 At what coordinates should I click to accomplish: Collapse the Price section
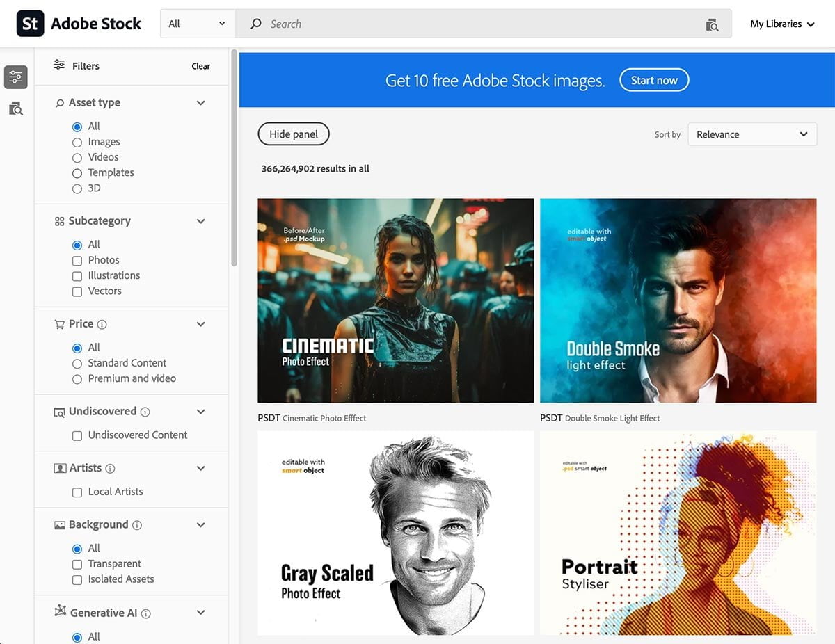pos(200,324)
